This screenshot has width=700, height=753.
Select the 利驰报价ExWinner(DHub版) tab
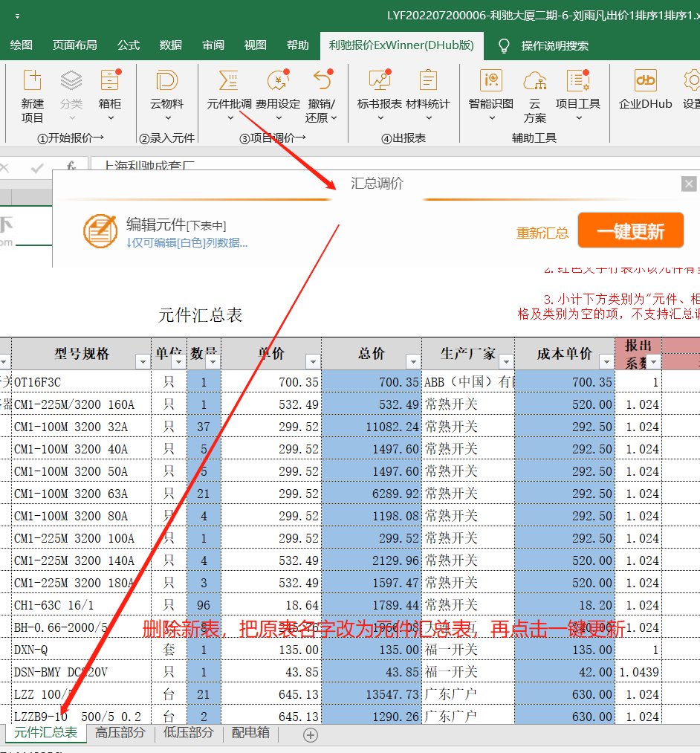coord(401,45)
